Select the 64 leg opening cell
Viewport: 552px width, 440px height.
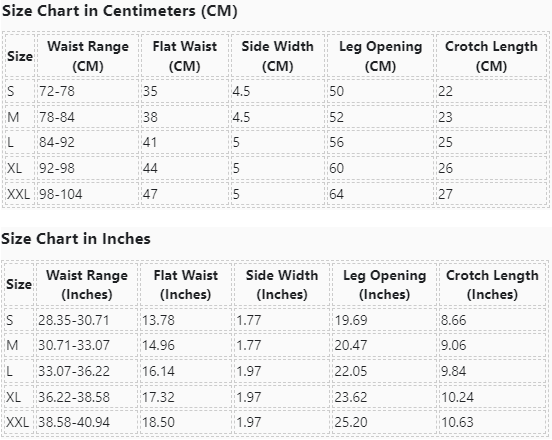coord(380,194)
